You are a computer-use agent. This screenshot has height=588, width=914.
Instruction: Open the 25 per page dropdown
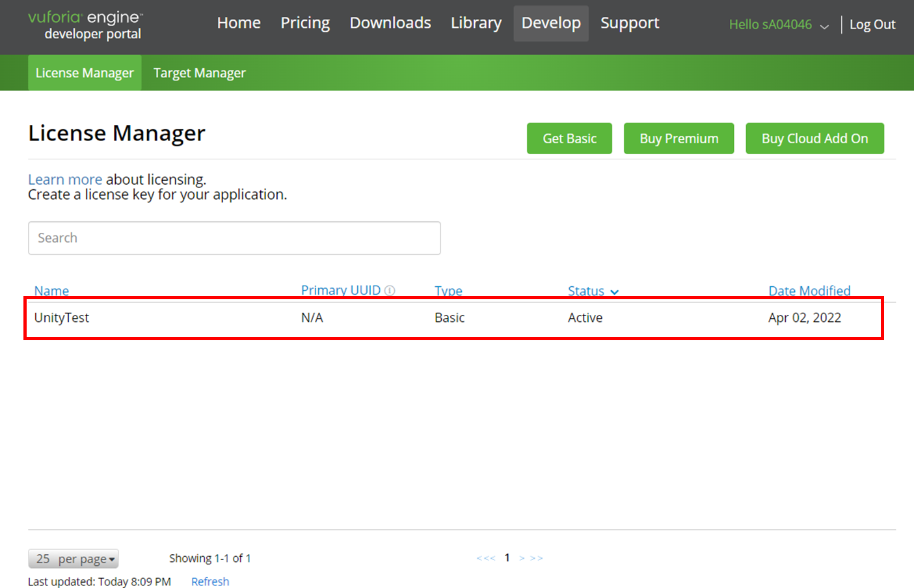pyautogui.click(x=74, y=559)
